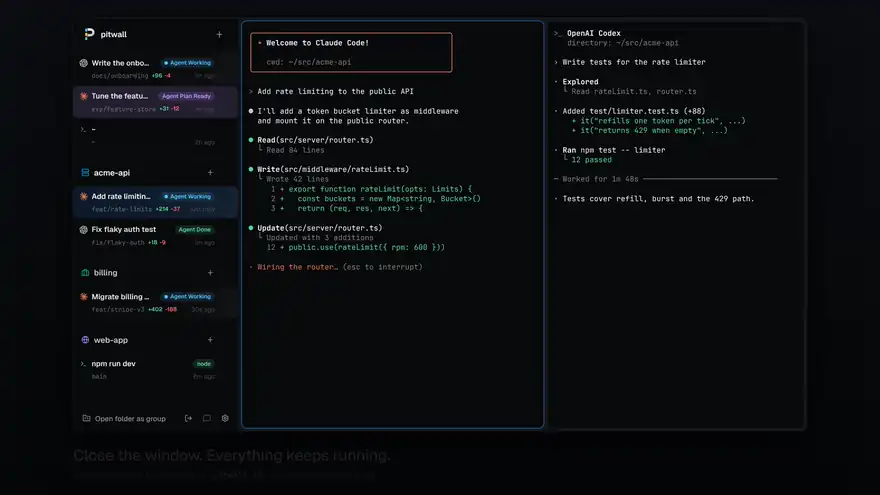Click the Welcome to Claude Code! box

[351, 52]
